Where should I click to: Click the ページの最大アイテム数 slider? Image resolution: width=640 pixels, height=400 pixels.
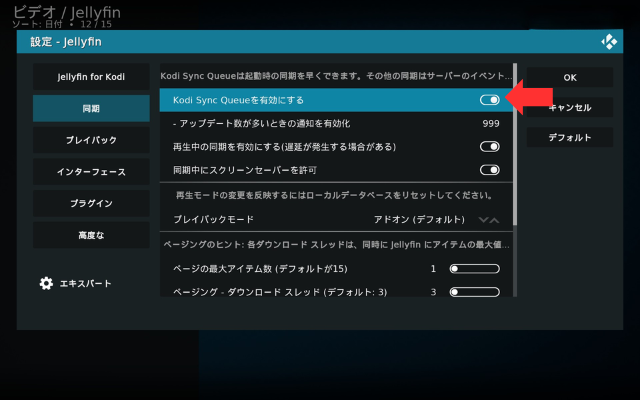point(475,269)
